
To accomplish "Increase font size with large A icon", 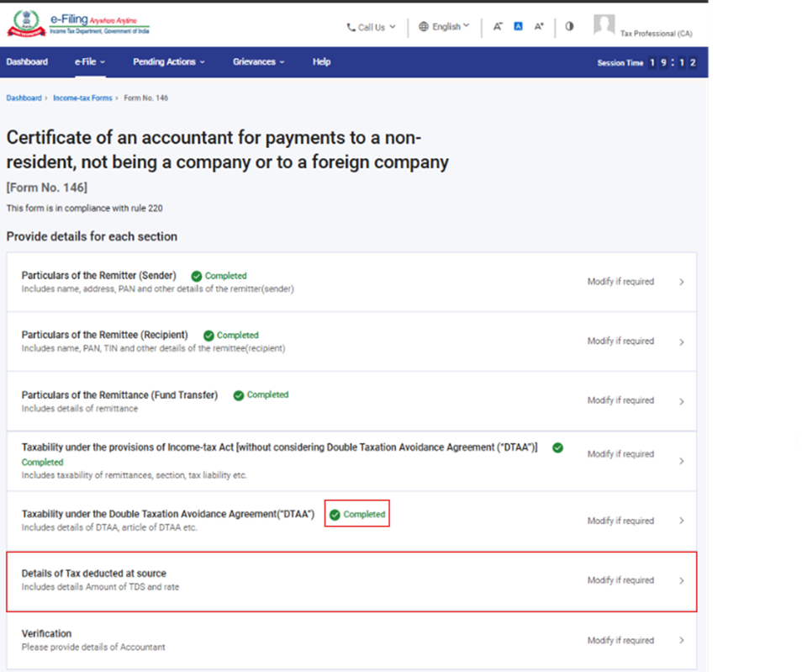I will pos(540,27).
